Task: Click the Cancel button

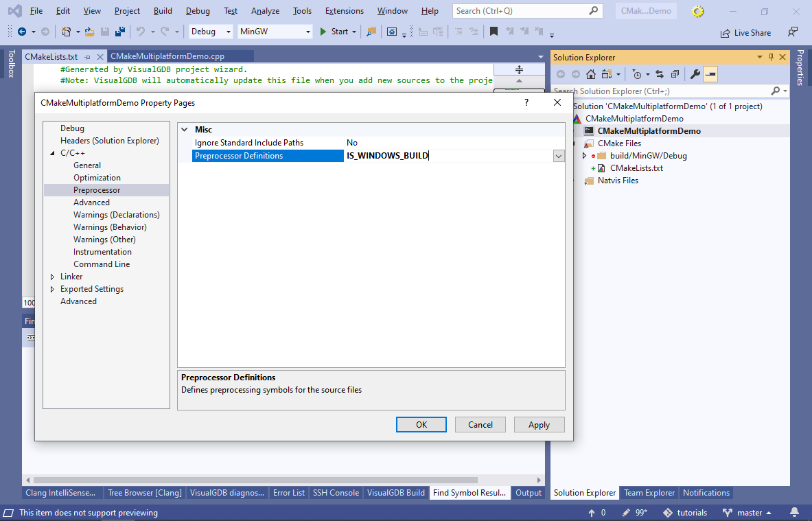Action: coord(480,425)
